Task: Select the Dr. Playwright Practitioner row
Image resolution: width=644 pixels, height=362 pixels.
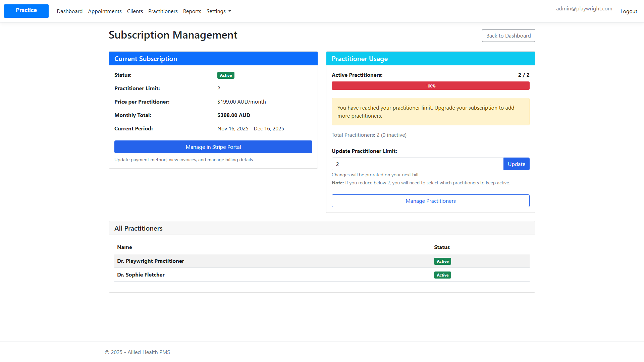Action: click(322, 261)
